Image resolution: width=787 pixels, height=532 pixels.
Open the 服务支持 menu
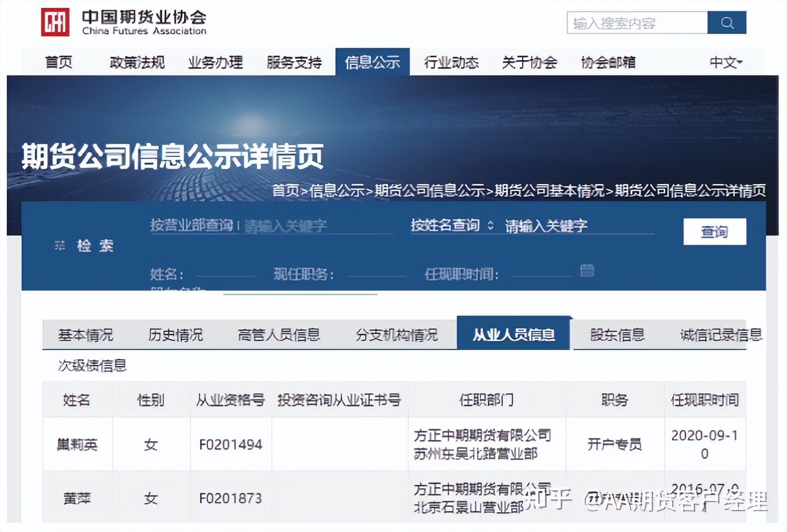294,62
